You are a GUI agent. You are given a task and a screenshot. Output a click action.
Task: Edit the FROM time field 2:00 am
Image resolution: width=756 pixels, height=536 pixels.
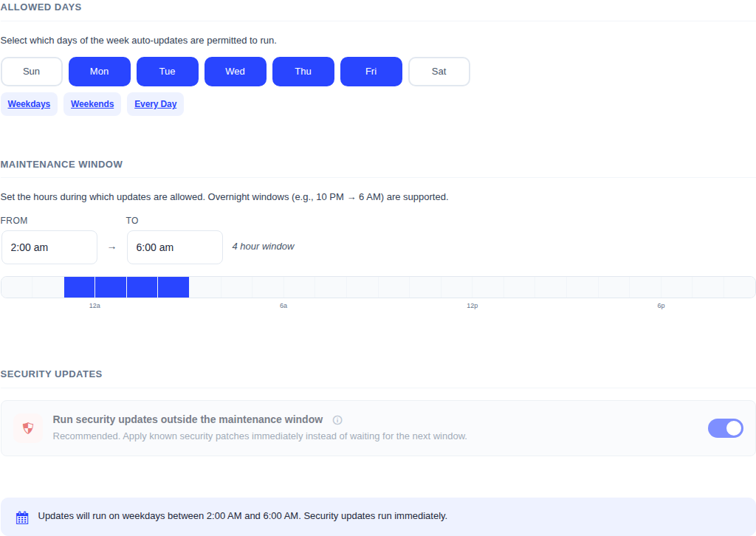(49, 247)
